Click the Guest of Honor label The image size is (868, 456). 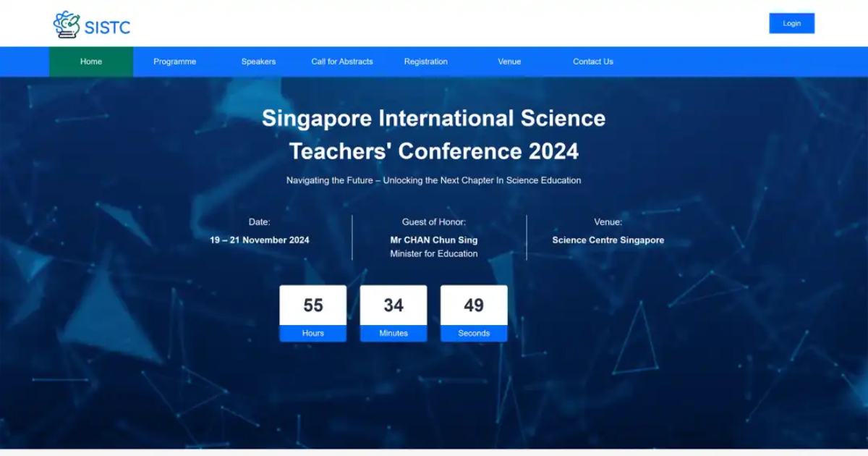click(x=433, y=222)
